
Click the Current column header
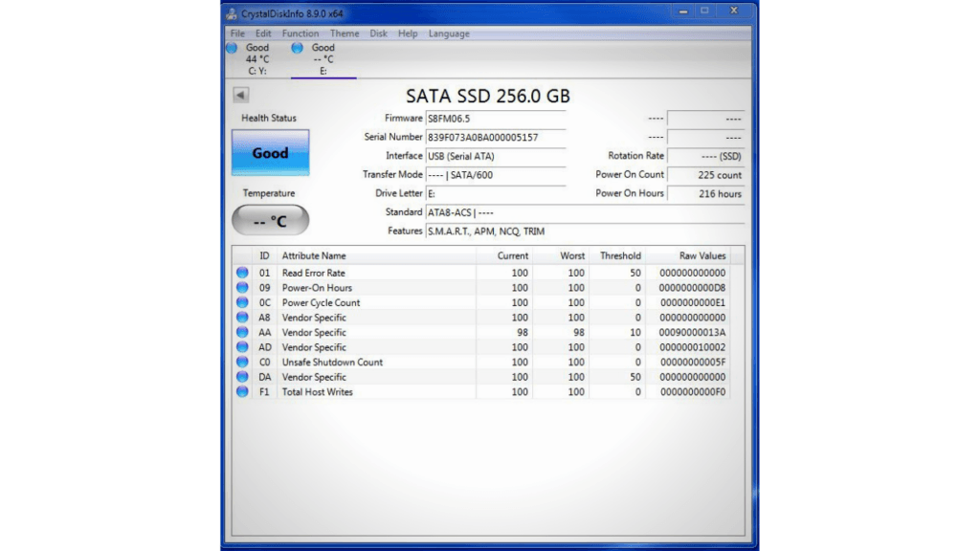click(x=504, y=255)
